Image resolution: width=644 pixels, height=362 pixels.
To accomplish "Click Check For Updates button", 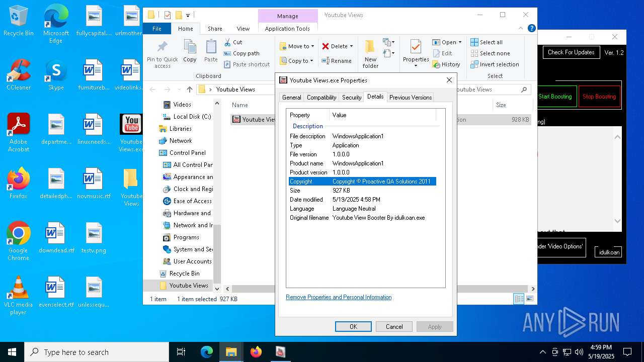I will pyautogui.click(x=571, y=52).
